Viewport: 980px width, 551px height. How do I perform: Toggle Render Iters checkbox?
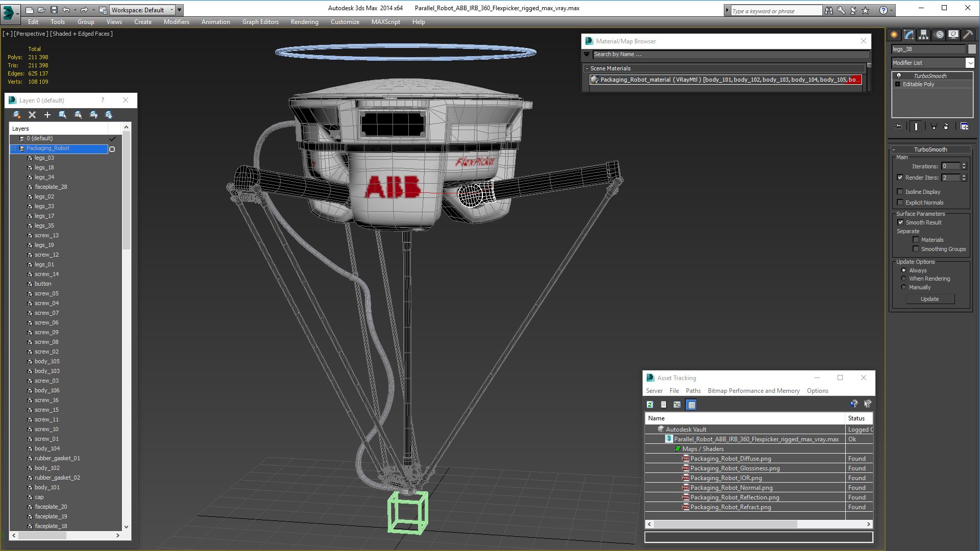coord(900,178)
